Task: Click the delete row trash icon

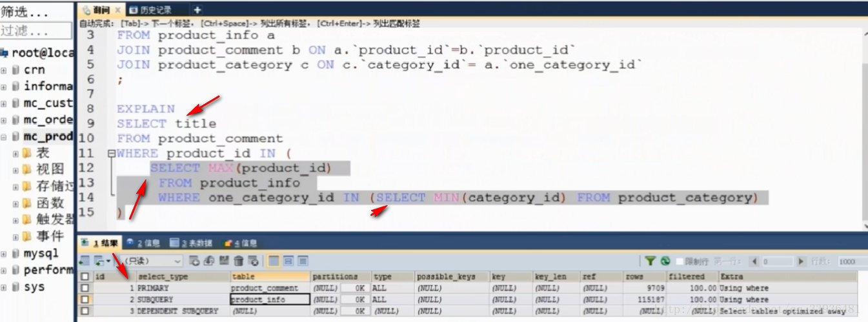Action: coord(238,261)
